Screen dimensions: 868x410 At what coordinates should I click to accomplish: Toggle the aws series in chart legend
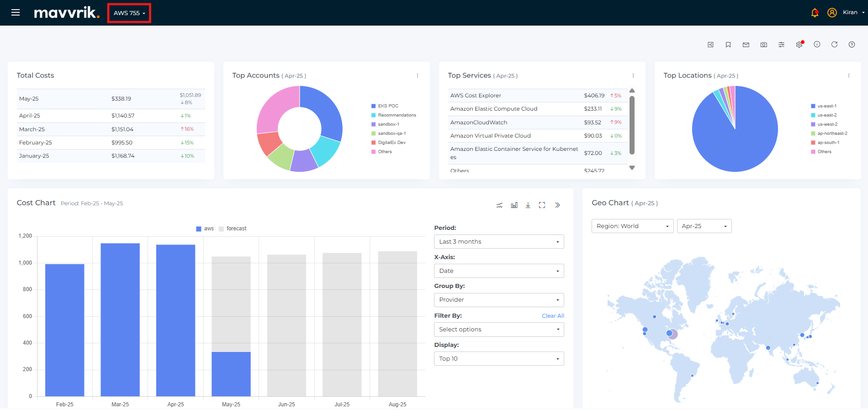205,229
